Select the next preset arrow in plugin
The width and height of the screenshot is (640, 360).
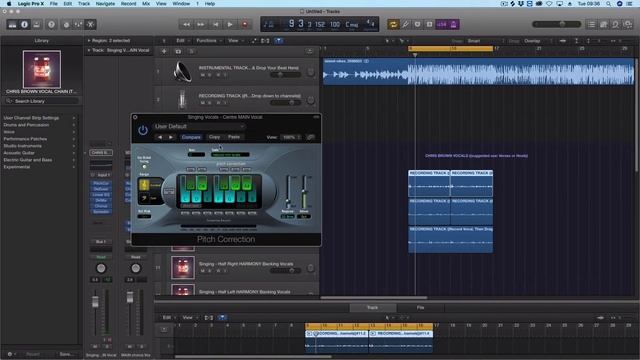click(171, 137)
